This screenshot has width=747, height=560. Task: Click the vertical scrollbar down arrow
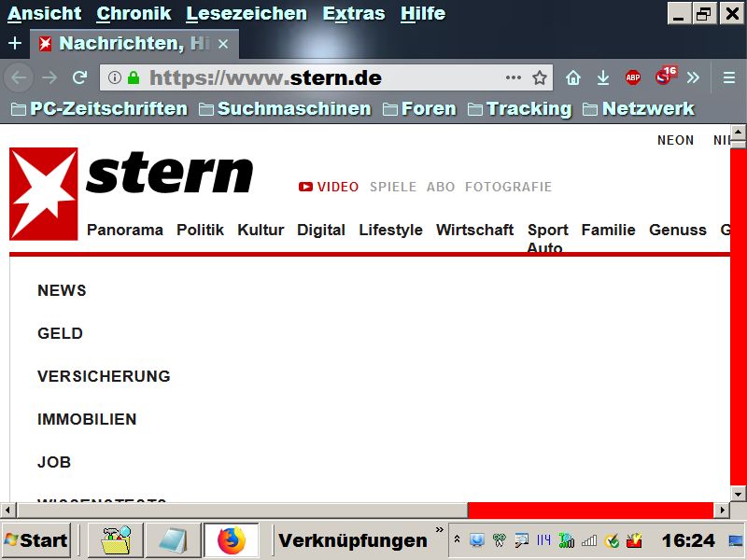(x=739, y=494)
